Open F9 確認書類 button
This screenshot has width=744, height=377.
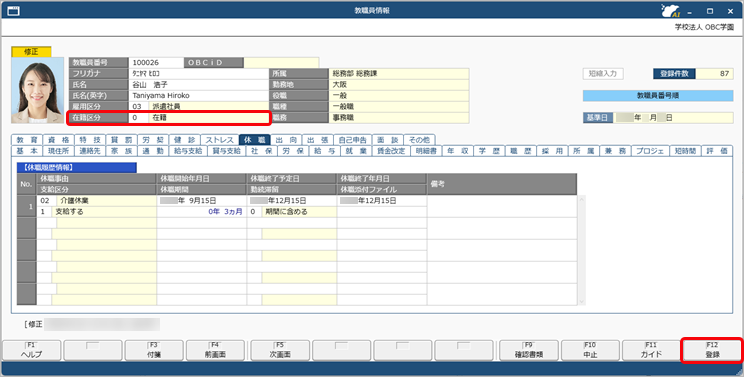[x=529, y=350]
